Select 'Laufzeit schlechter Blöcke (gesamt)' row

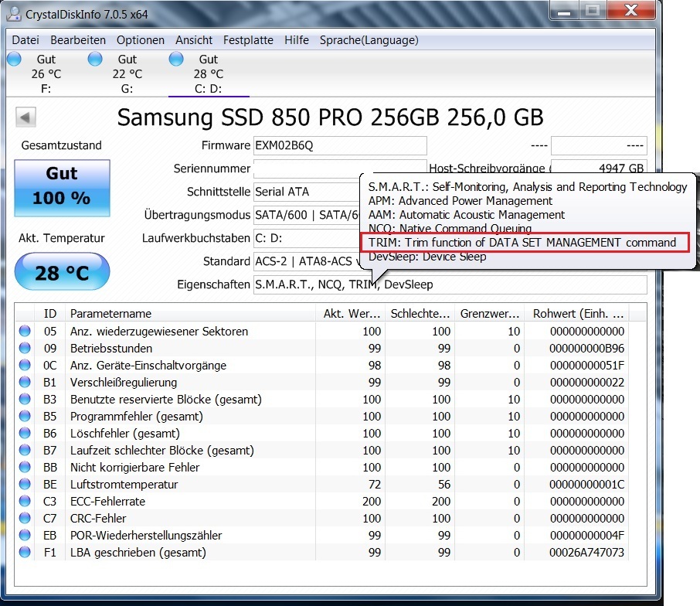(322, 450)
